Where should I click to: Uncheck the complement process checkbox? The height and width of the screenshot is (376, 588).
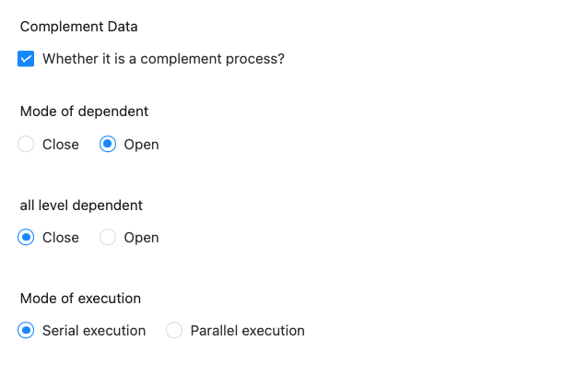[26, 59]
